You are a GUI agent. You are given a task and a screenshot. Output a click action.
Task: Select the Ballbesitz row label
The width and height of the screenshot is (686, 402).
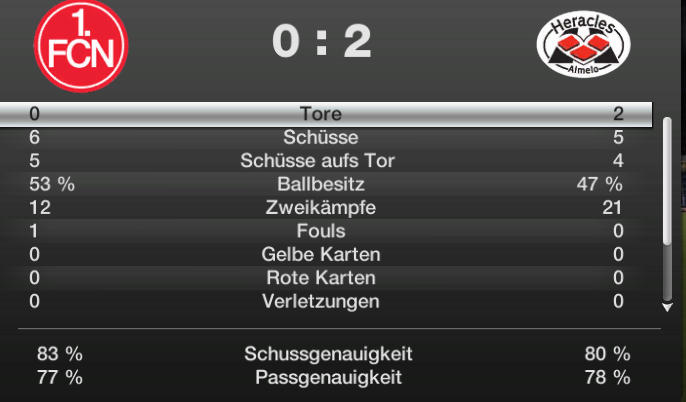(321, 184)
